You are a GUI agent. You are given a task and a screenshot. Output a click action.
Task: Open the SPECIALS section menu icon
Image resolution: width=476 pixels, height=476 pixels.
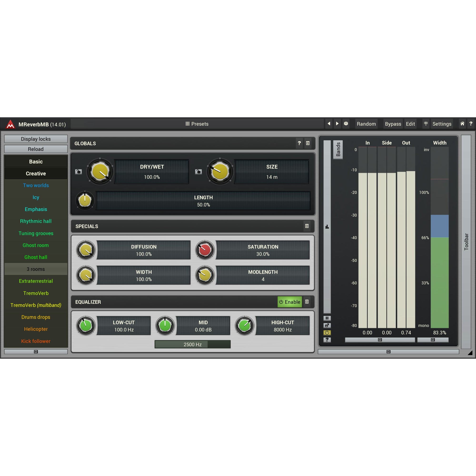coord(307,226)
